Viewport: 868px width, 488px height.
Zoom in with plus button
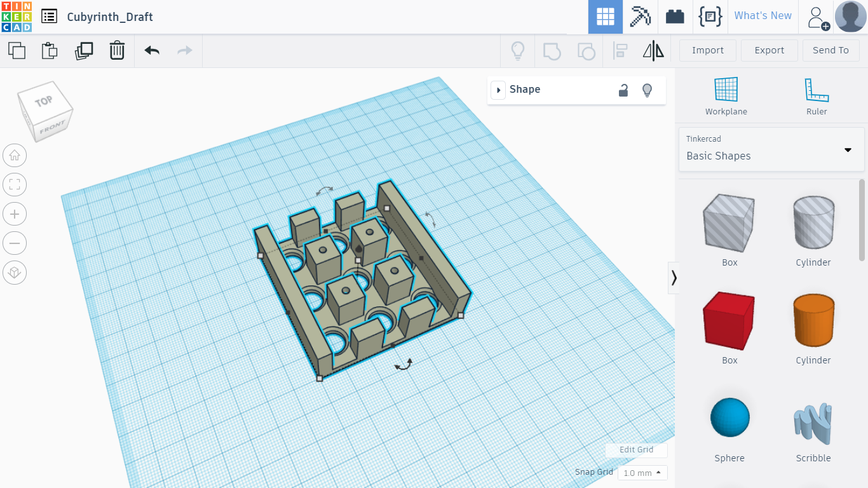[x=15, y=214]
